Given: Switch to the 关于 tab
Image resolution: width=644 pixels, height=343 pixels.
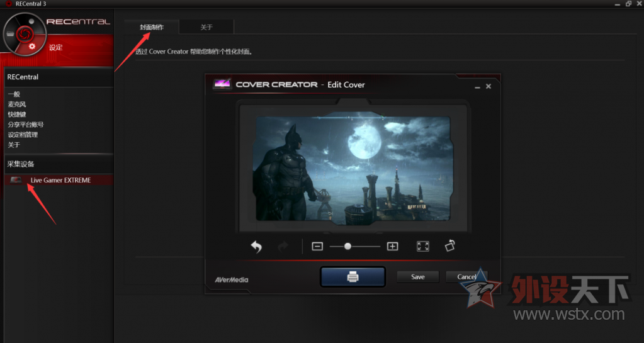Looking at the screenshot, I should pyautogui.click(x=206, y=27).
